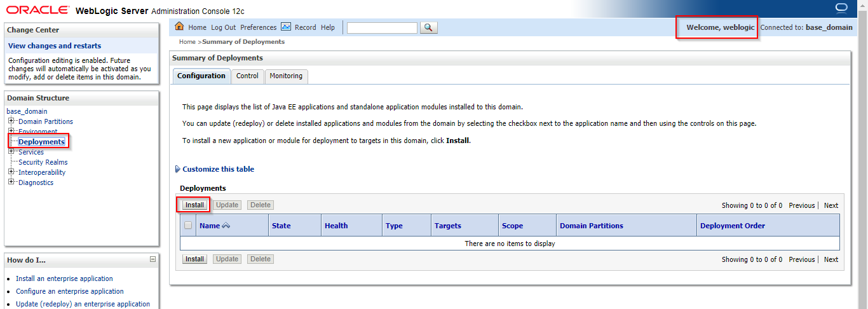The height and width of the screenshot is (309, 868).
Task: Expand the Interoperability tree node
Action: tap(11, 172)
